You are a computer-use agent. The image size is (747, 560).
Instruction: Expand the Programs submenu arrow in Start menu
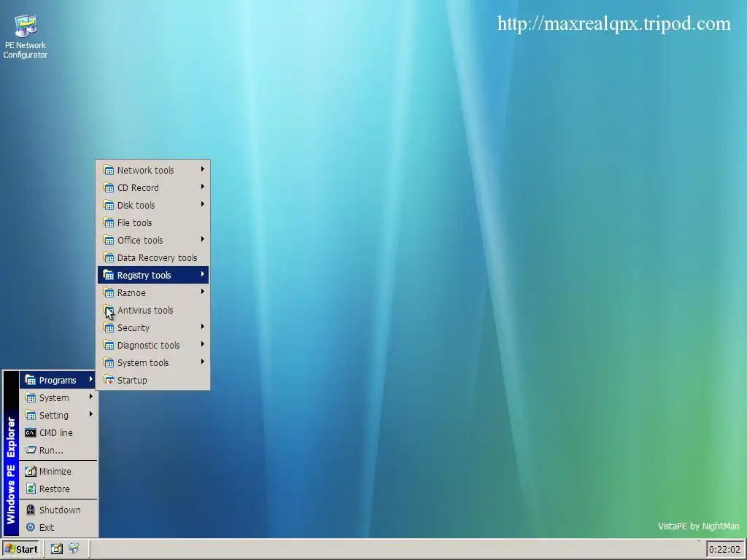[90, 379]
